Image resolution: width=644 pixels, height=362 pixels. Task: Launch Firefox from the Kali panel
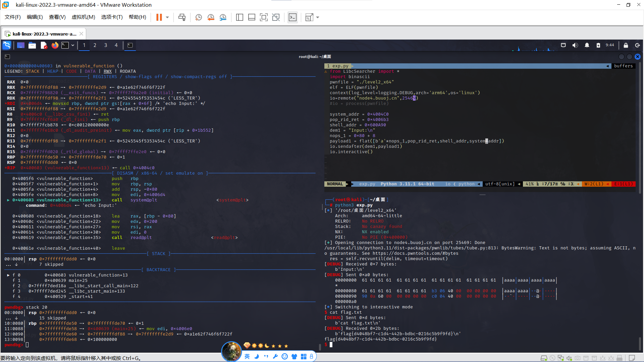(55, 45)
